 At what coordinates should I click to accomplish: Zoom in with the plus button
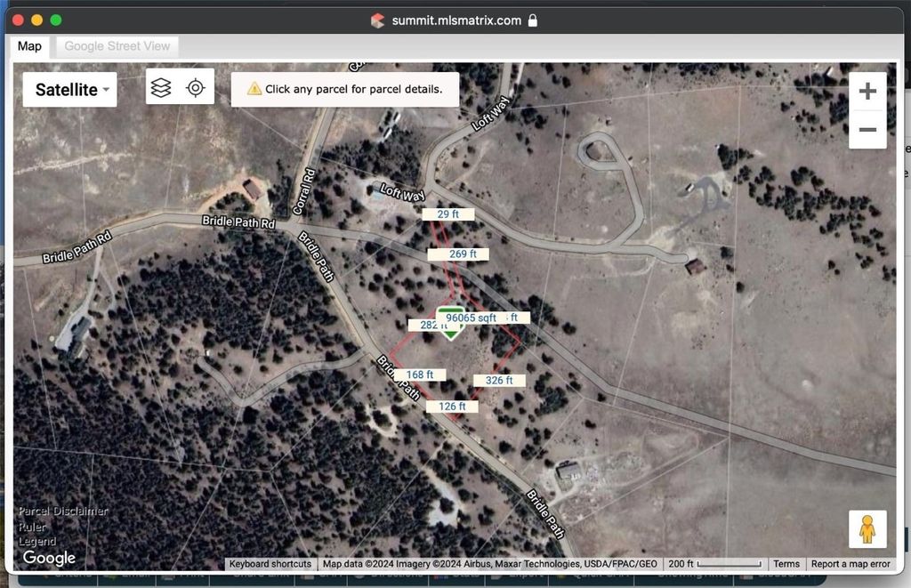point(867,91)
